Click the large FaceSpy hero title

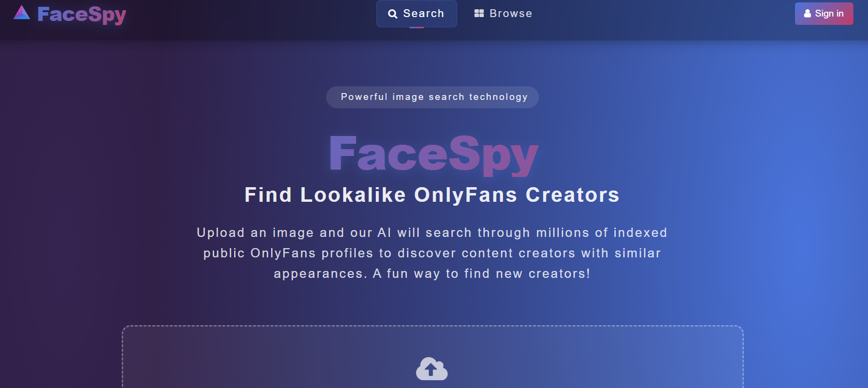[433, 155]
